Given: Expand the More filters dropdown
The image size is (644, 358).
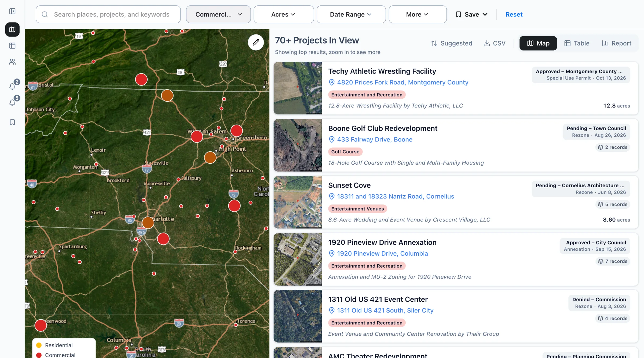Looking at the screenshot, I should click(418, 14).
